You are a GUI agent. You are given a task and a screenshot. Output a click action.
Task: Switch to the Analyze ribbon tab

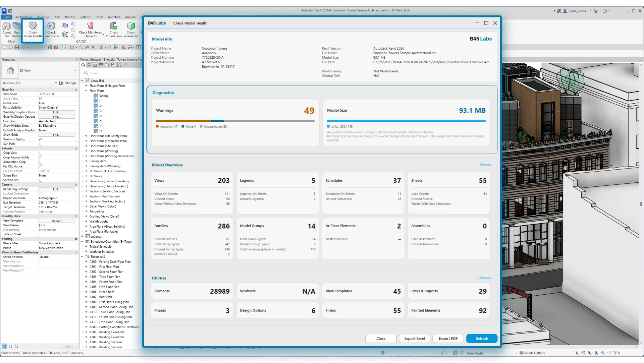(130, 17)
